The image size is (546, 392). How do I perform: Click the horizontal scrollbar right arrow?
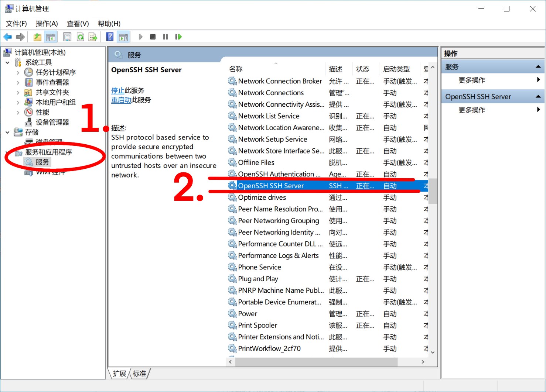point(423,362)
